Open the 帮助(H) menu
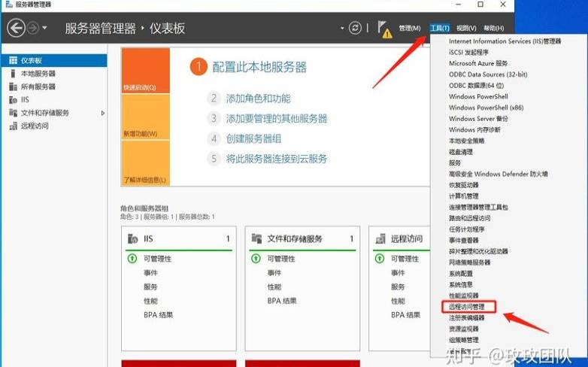This screenshot has height=367, width=588. (x=493, y=28)
